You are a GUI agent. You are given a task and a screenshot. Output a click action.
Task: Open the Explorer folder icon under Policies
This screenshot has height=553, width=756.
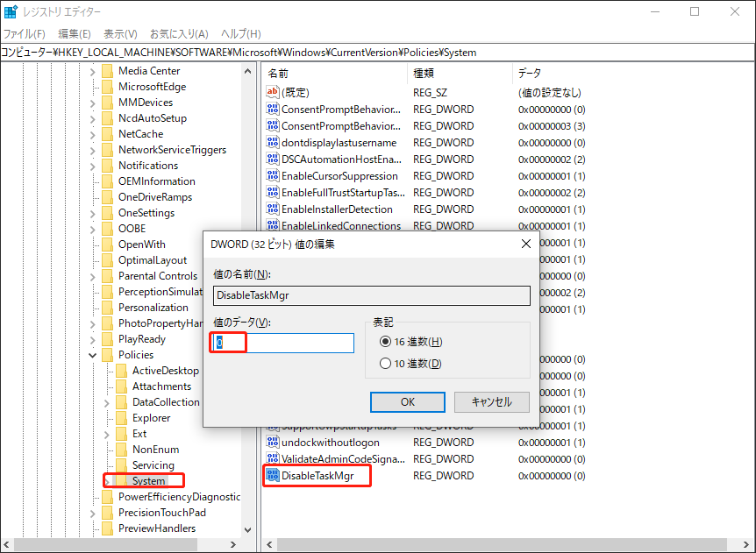click(124, 418)
